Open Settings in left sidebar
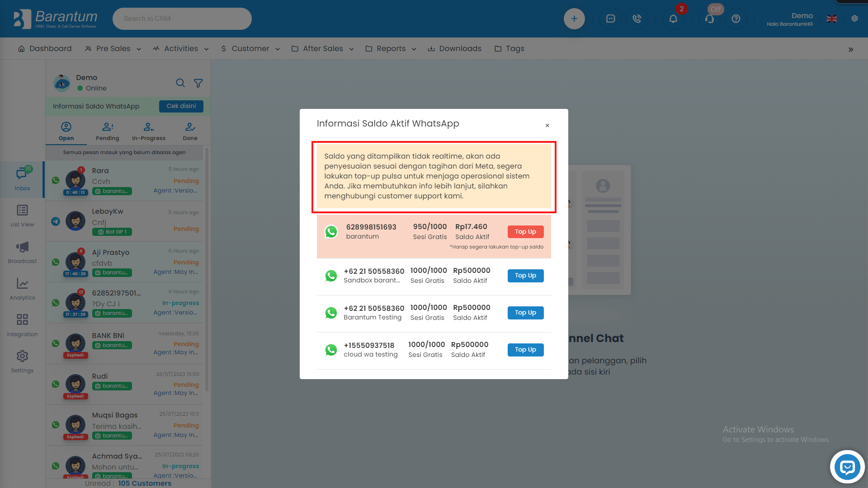This screenshot has width=868, height=488. (x=22, y=361)
